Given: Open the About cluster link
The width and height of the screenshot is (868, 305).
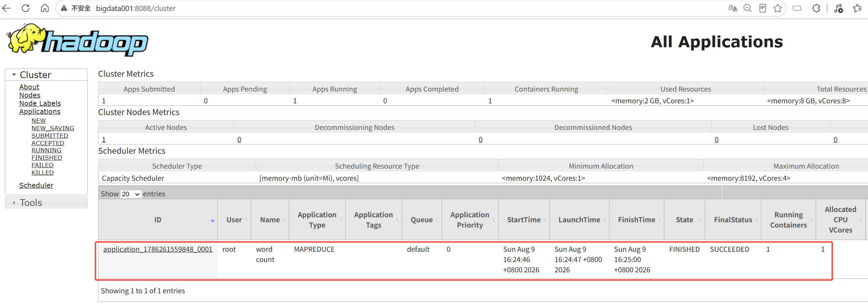Looking at the screenshot, I should coord(29,87).
